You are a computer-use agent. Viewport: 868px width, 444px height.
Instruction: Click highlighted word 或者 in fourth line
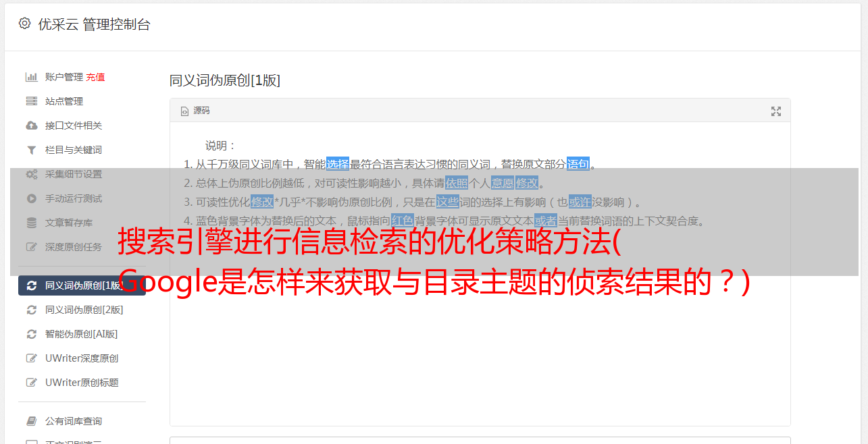point(546,221)
